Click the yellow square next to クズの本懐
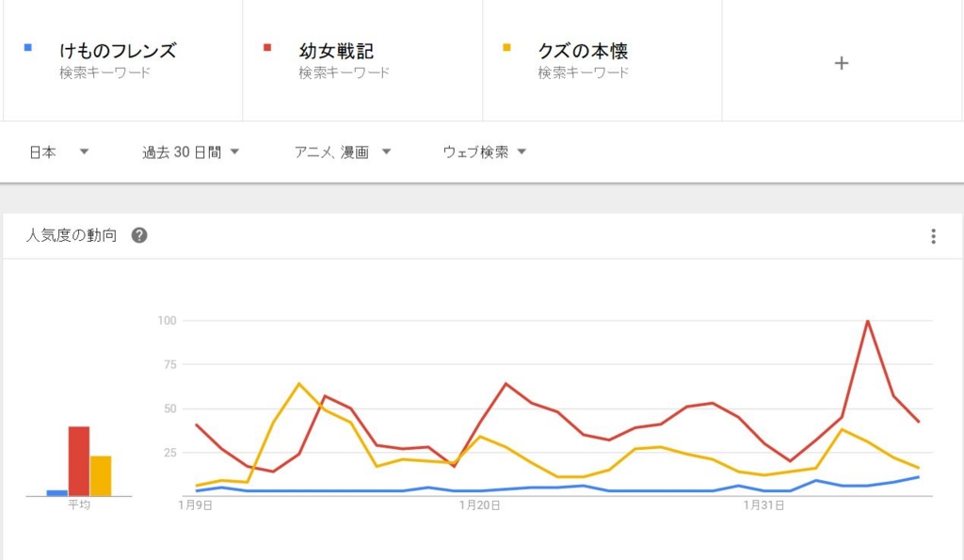 tap(506, 47)
